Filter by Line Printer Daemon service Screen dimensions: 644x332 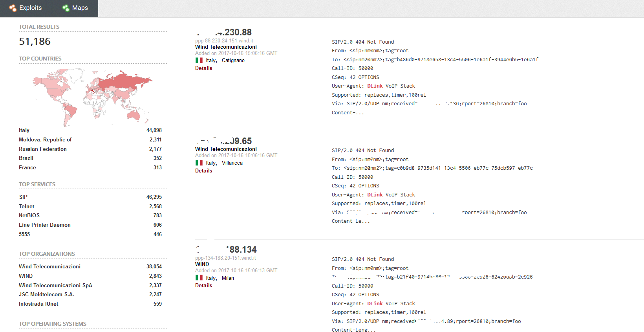click(45, 225)
